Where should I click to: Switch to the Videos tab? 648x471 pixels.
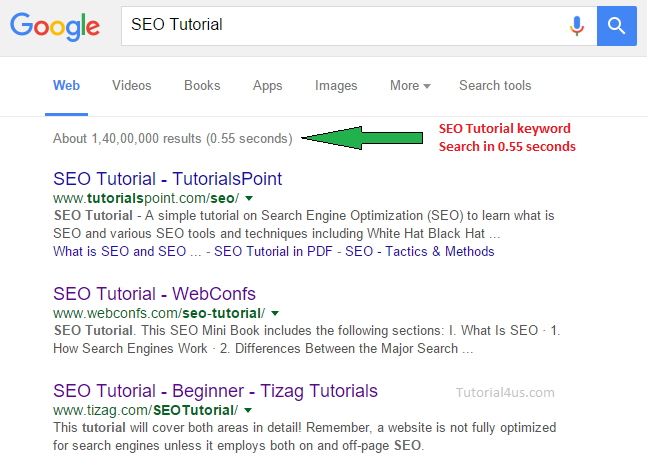click(132, 86)
